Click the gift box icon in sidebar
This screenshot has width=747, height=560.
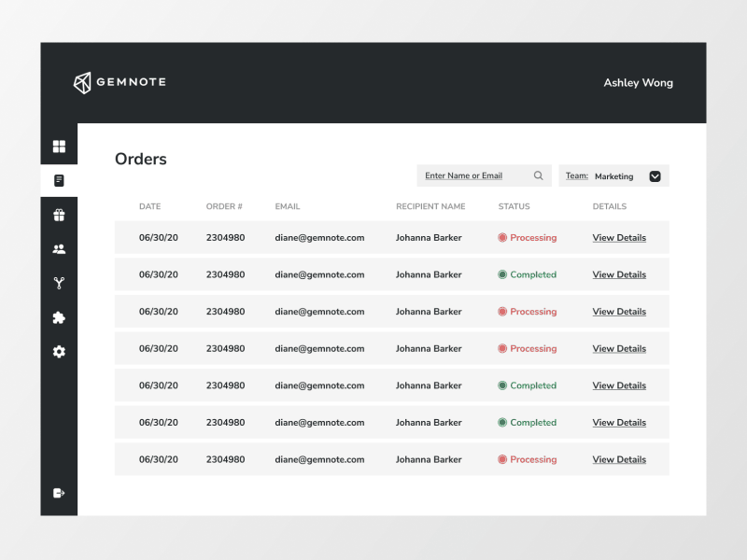(59, 214)
